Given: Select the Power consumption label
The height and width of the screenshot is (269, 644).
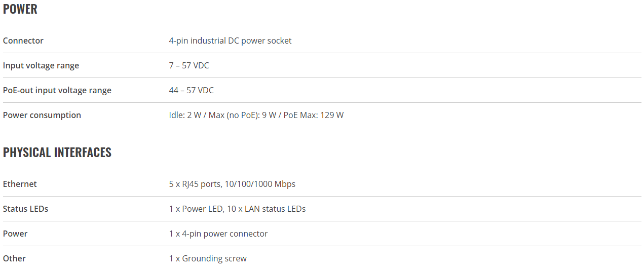Looking at the screenshot, I should pos(42,115).
